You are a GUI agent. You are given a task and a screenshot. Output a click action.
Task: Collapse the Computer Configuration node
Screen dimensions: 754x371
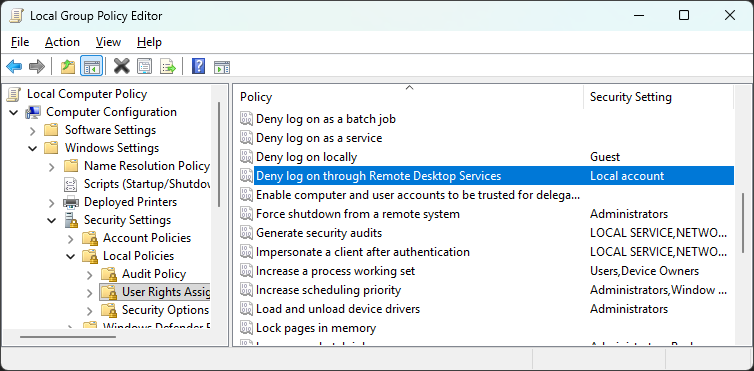(13, 112)
